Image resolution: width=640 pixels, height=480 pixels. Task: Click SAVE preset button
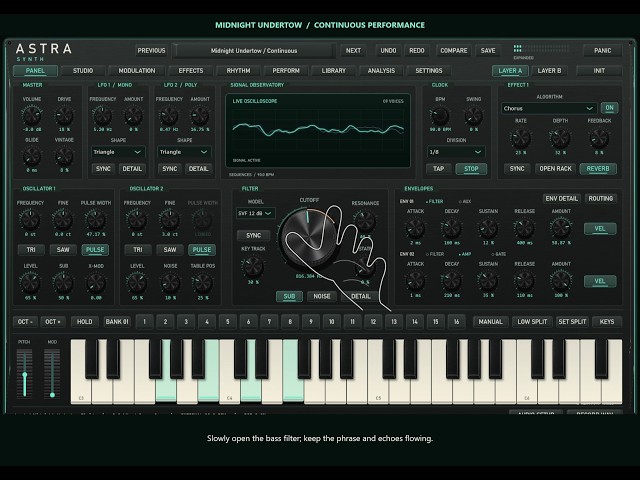point(488,51)
